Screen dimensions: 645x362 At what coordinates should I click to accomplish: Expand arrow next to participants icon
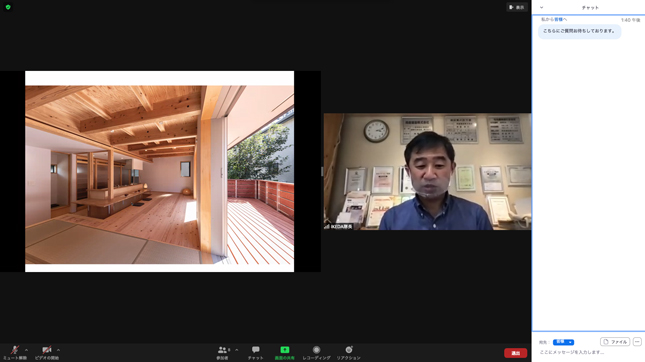237,350
